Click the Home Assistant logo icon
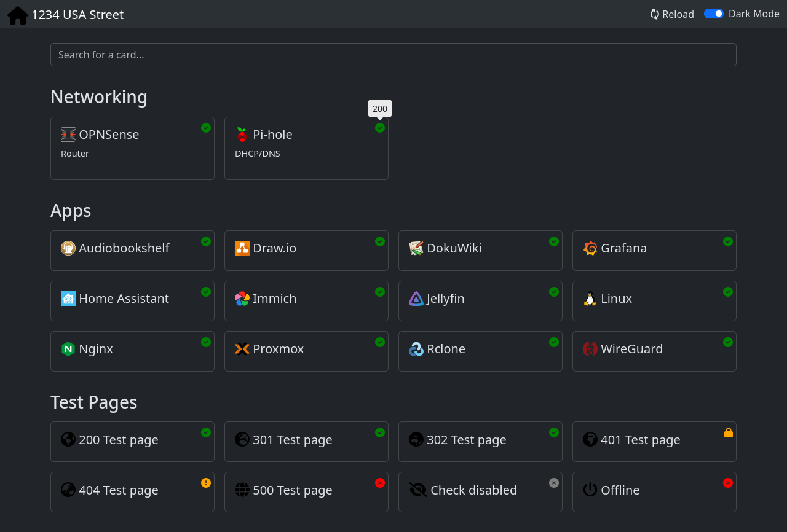The height and width of the screenshot is (532, 787). (68, 299)
